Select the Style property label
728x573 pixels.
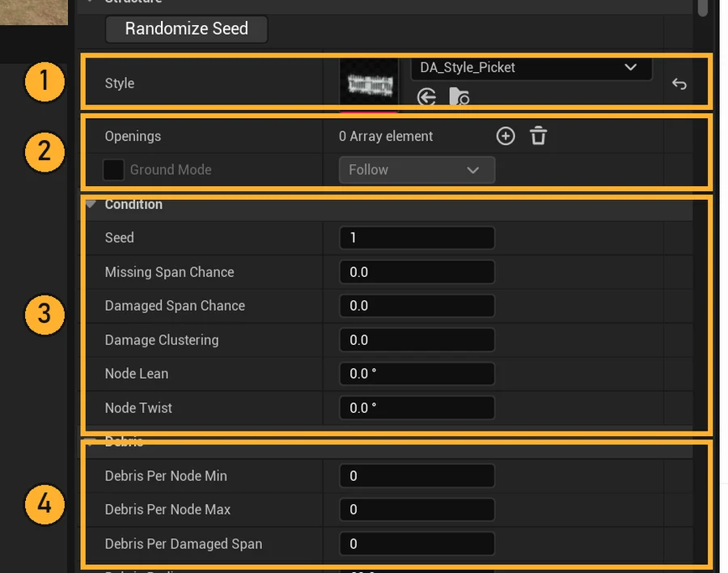[120, 83]
